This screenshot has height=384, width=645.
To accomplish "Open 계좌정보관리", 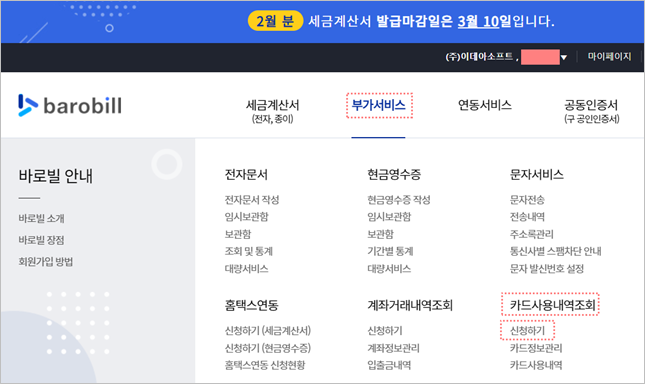I will click(x=393, y=348).
